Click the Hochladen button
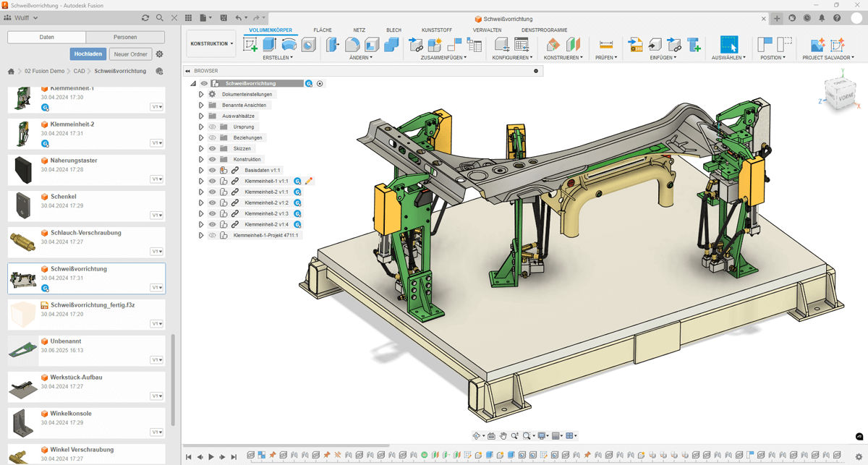Image resolution: width=868 pixels, height=465 pixels. pyautogui.click(x=88, y=54)
